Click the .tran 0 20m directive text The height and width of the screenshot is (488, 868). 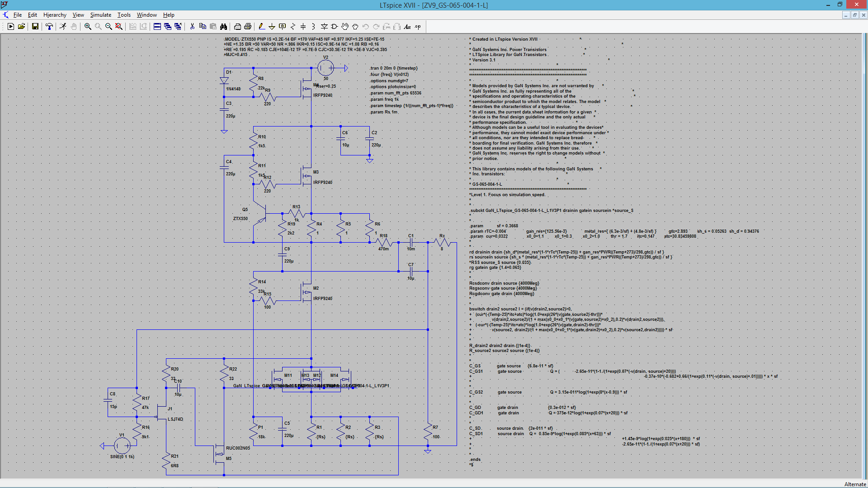click(394, 68)
